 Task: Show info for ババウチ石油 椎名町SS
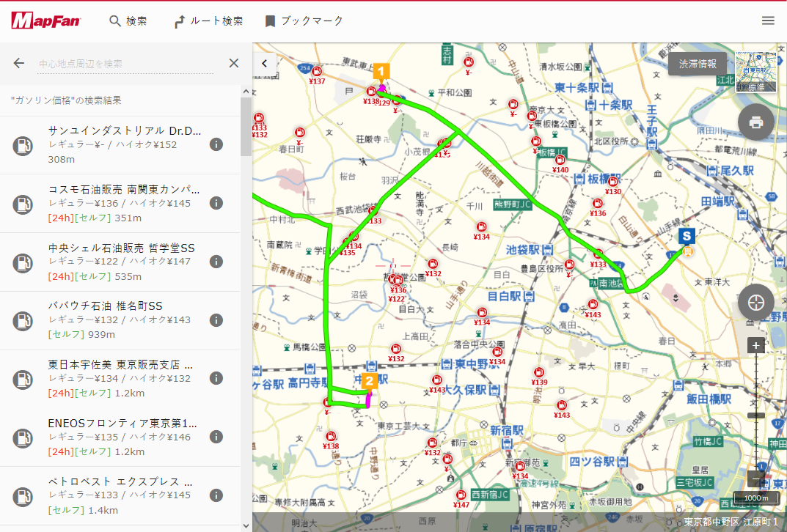click(216, 320)
